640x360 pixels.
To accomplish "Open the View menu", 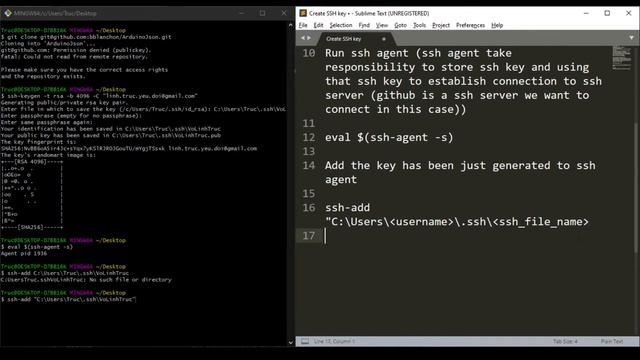I will (382, 25).
